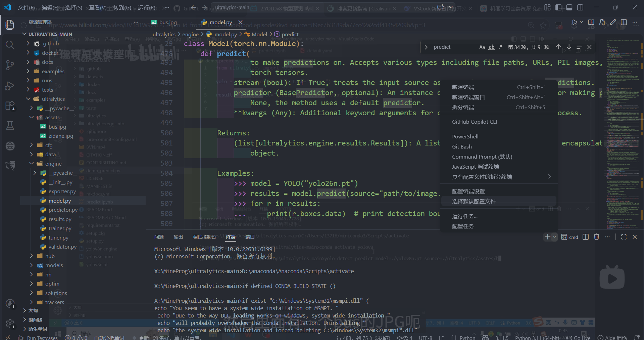Expand the replace field in find widget
This screenshot has height=340, width=644.
coord(426,47)
